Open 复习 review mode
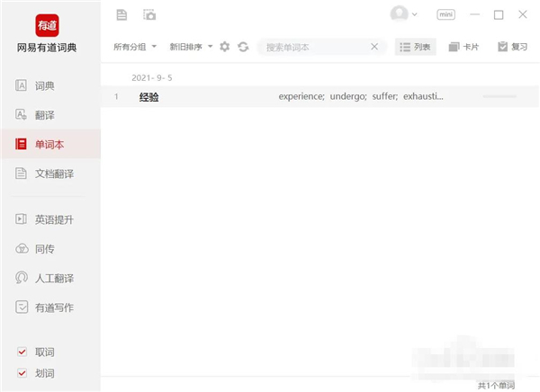 click(x=513, y=47)
